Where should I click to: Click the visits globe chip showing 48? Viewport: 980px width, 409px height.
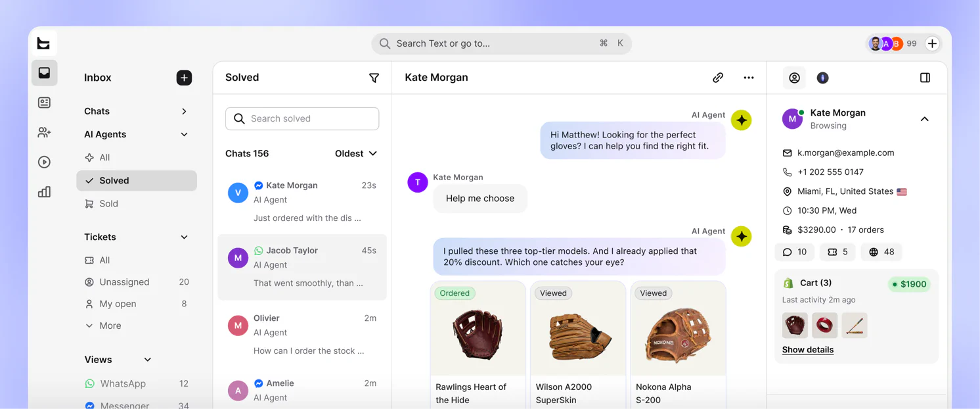click(x=881, y=252)
